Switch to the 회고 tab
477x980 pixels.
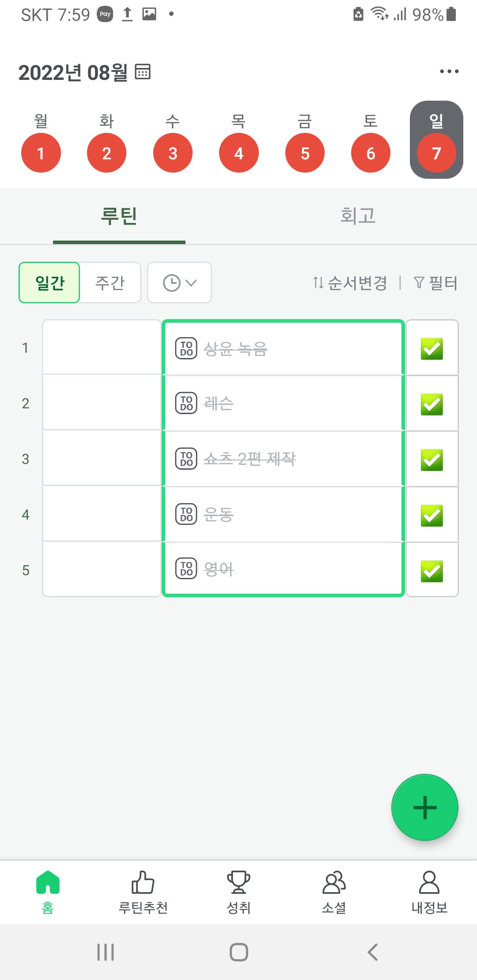coord(358,216)
